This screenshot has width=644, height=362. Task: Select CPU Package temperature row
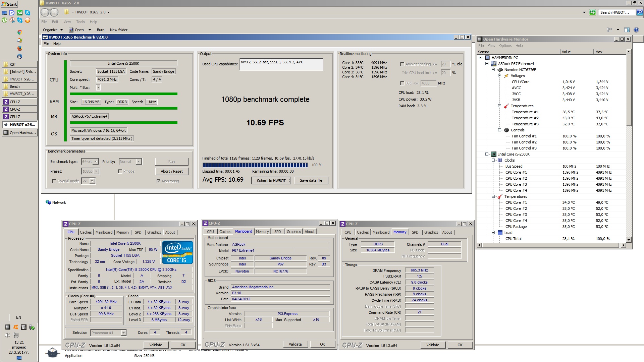[x=552, y=227]
